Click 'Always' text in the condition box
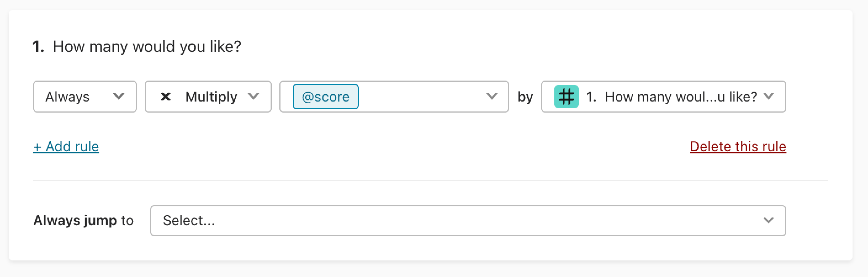Image resolution: width=868 pixels, height=277 pixels. (x=67, y=97)
